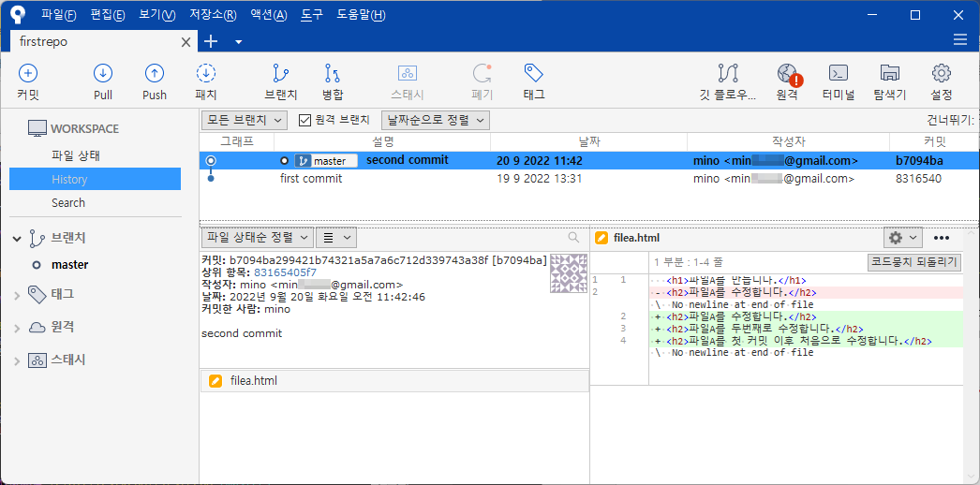Click the Stash (스태시) toolbar icon

click(x=408, y=74)
